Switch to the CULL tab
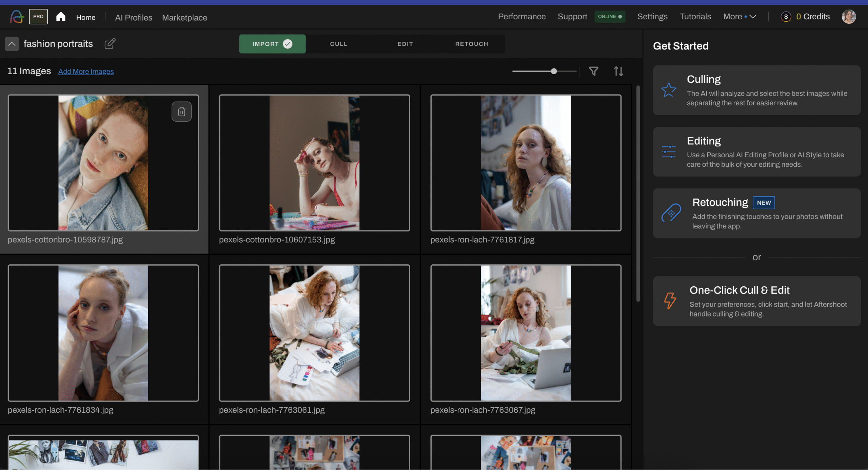This screenshot has width=868, height=470. [x=338, y=44]
